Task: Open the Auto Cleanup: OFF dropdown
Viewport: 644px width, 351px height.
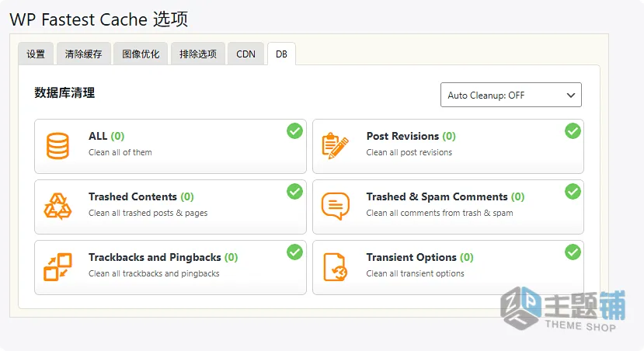Action: [511, 95]
